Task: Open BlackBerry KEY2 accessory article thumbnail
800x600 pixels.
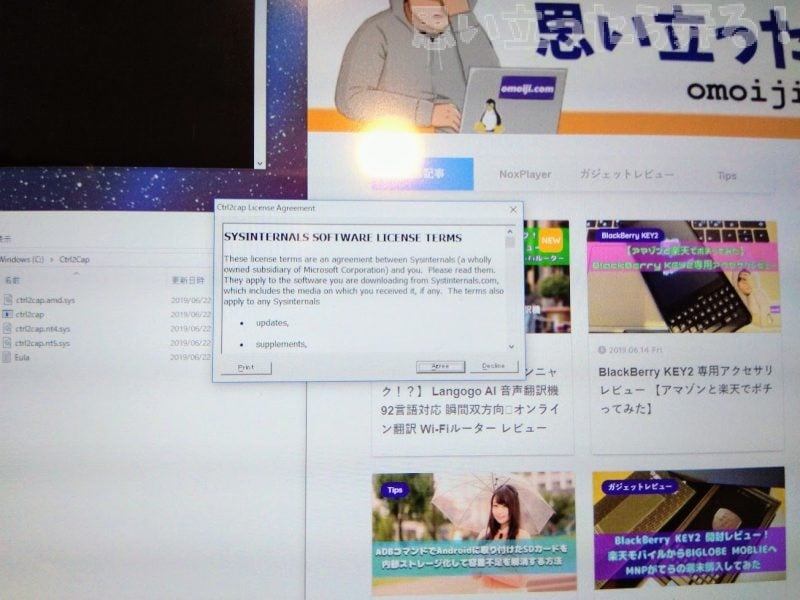Action: pyautogui.click(x=684, y=276)
